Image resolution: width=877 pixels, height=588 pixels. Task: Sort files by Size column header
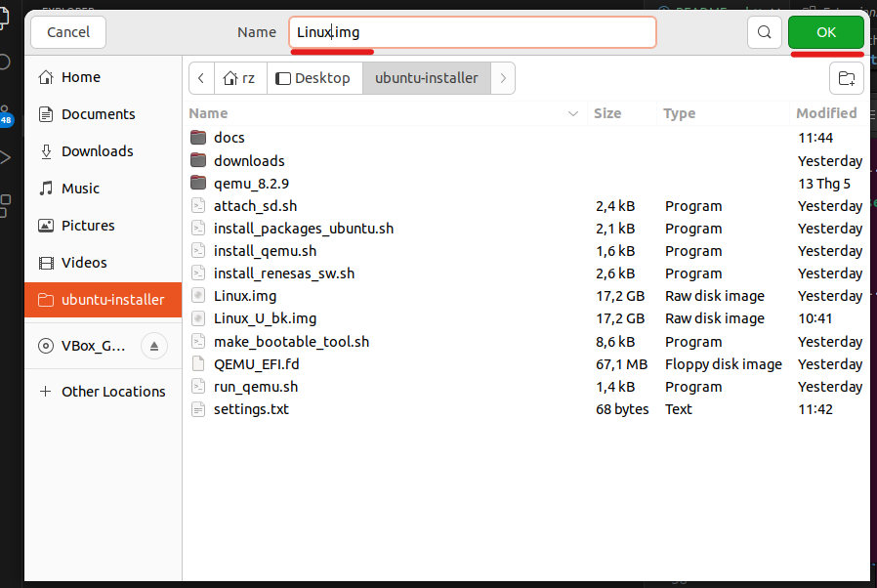point(607,113)
